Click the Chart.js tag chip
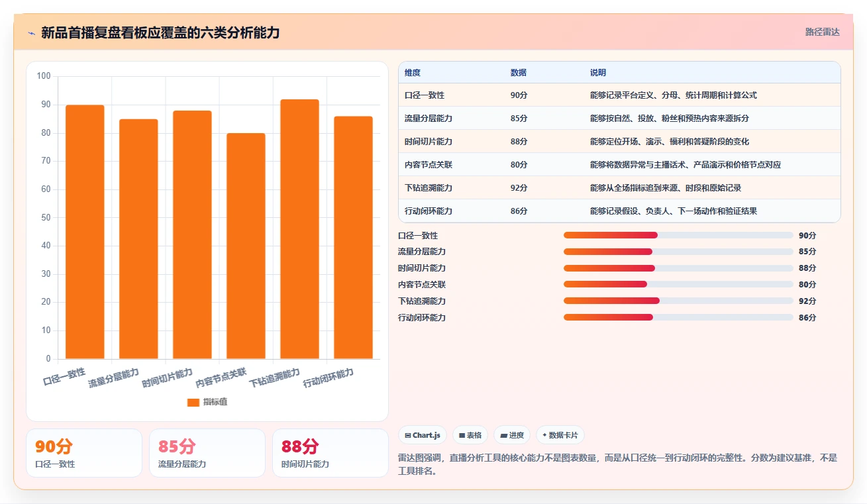 click(423, 435)
